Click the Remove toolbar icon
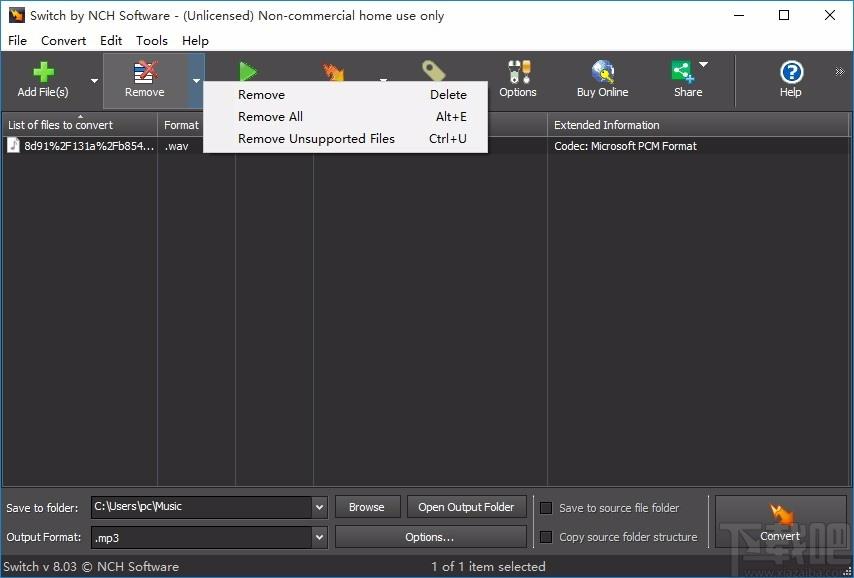Image resolution: width=854 pixels, height=578 pixels. click(x=145, y=72)
